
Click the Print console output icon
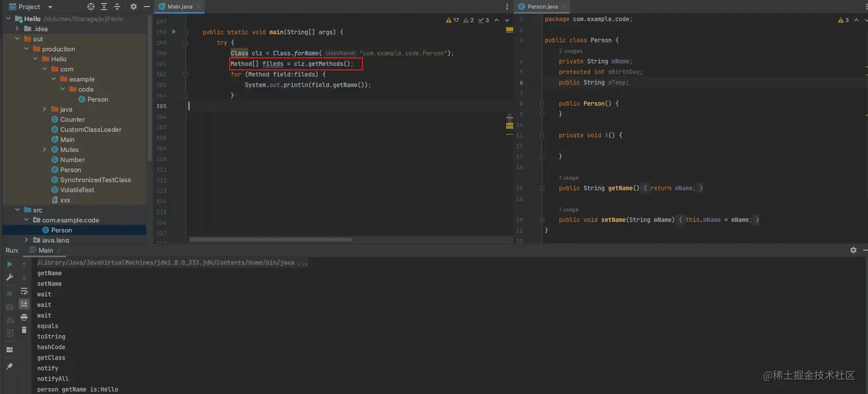[24, 317]
